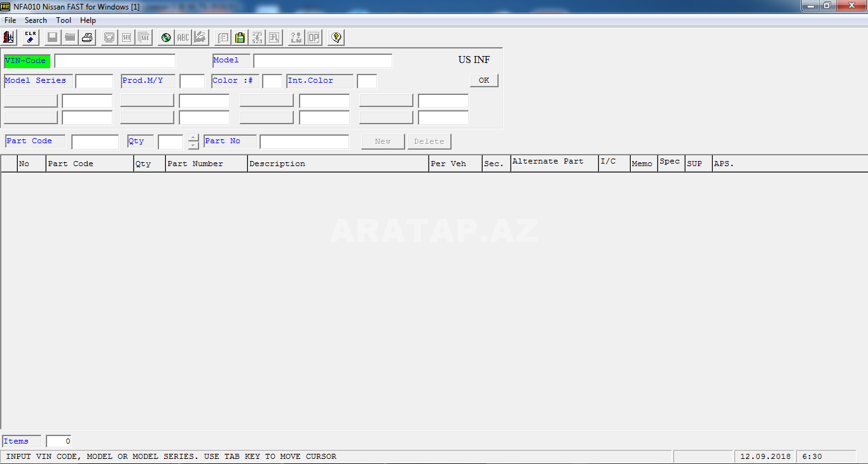Focus the Model input field

[x=323, y=61]
